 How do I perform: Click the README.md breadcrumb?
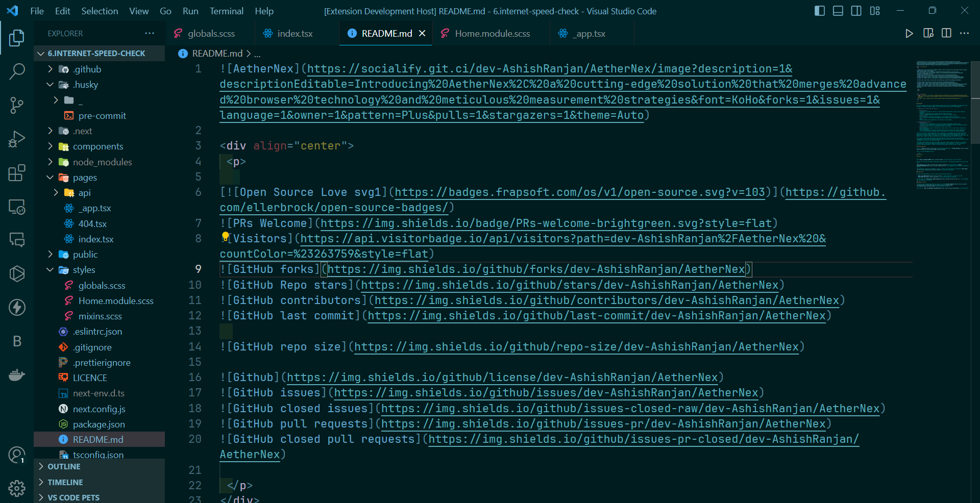click(217, 54)
